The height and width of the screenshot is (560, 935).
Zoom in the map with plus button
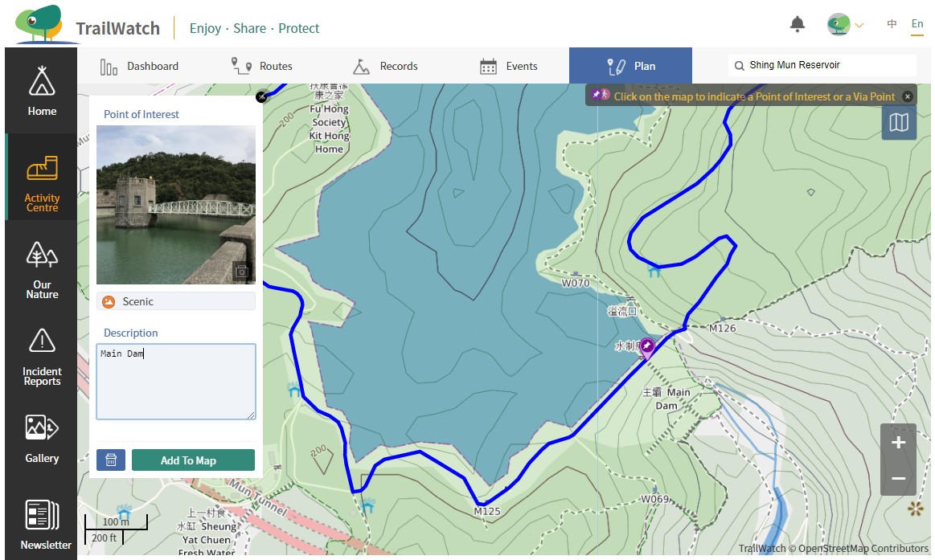coord(898,443)
